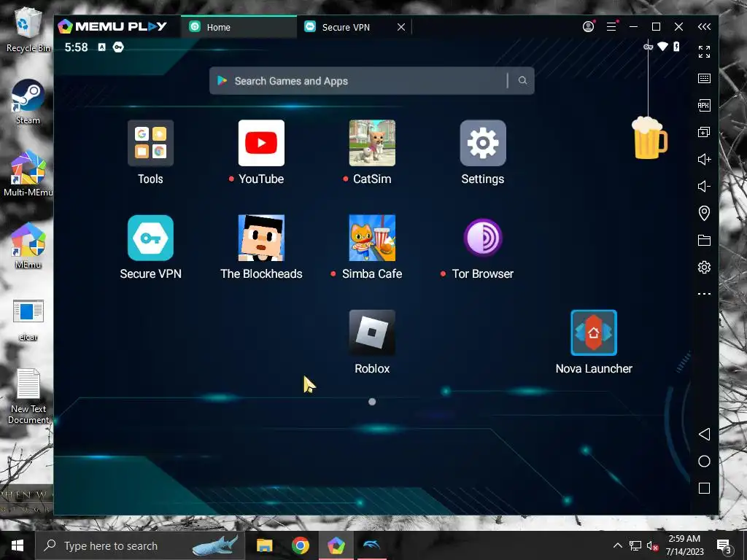
Task: Open the shared folder tool
Action: pyautogui.click(x=704, y=240)
